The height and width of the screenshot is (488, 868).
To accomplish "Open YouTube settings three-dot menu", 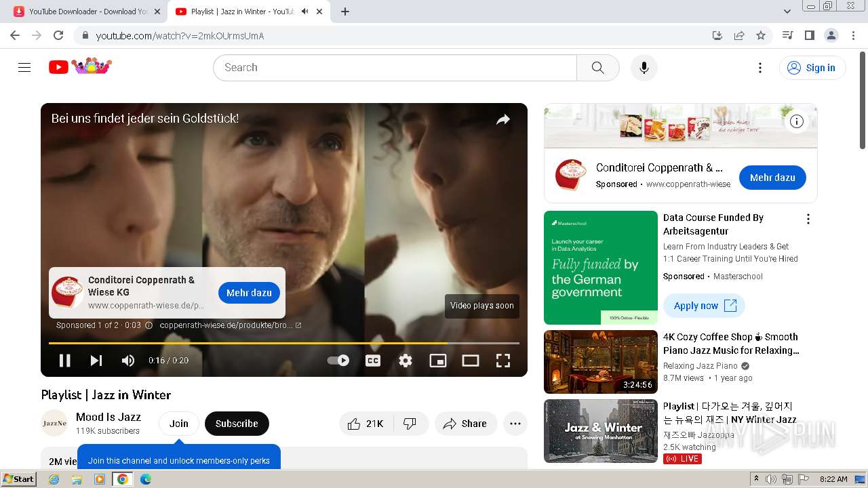I will (x=760, y=67).
